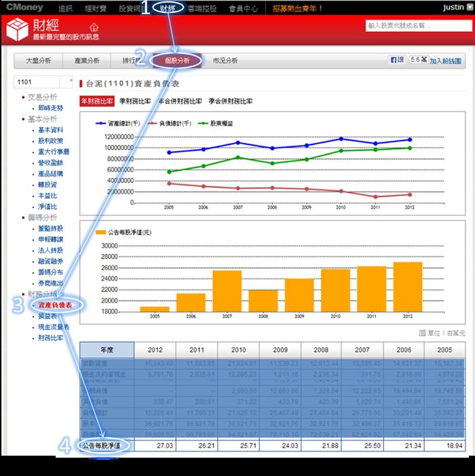Toggle the blue 資產總計(千) legend entry
Screen dimensions: 475x476
(118, 123)
